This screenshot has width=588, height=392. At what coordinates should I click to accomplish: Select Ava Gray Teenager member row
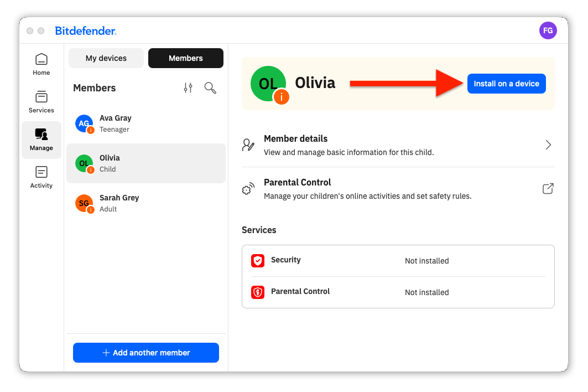[146, 123]
